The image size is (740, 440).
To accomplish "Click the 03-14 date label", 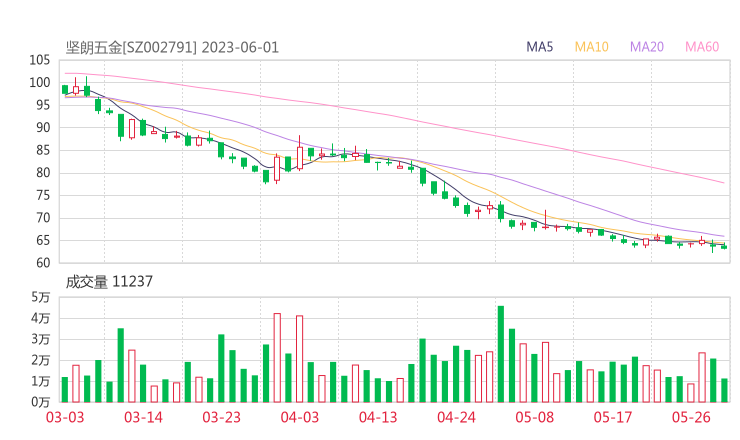I will 143,417.
